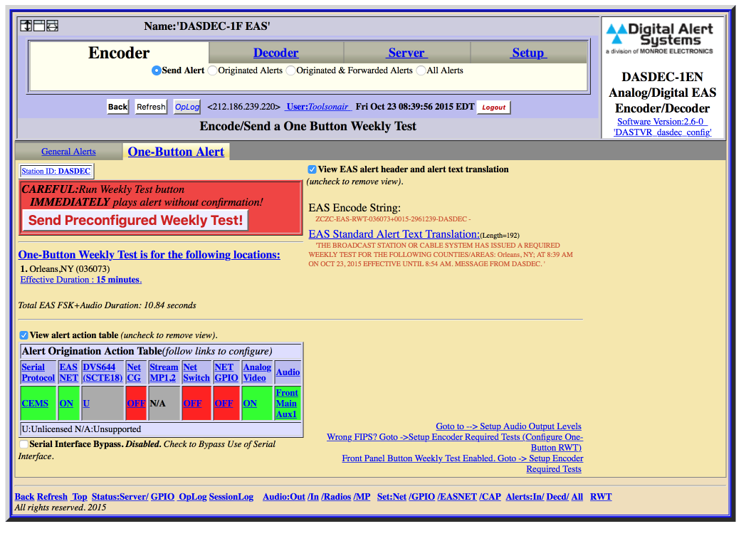Click the green ON cell under Analog Video
The height and width of the screenshot is (541, 756).
tap(257, 403)
